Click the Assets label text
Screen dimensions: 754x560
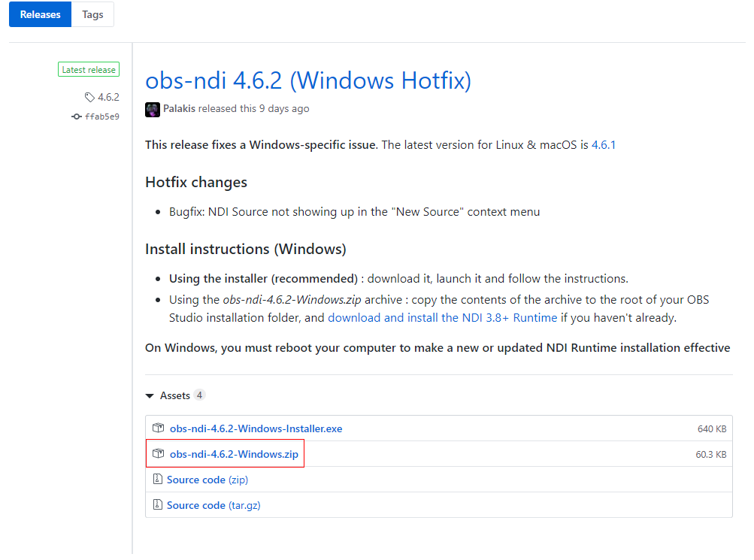(x=175, y=395)
